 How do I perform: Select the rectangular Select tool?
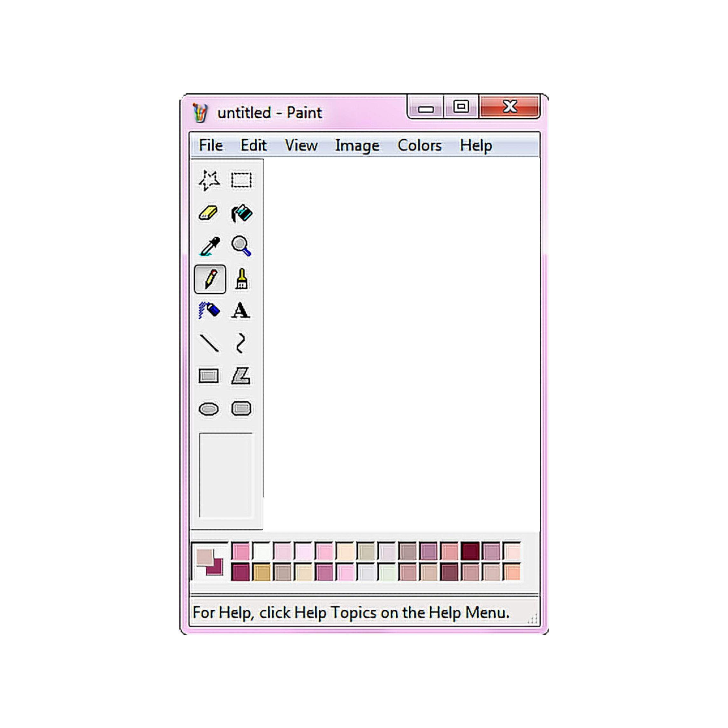241,180
